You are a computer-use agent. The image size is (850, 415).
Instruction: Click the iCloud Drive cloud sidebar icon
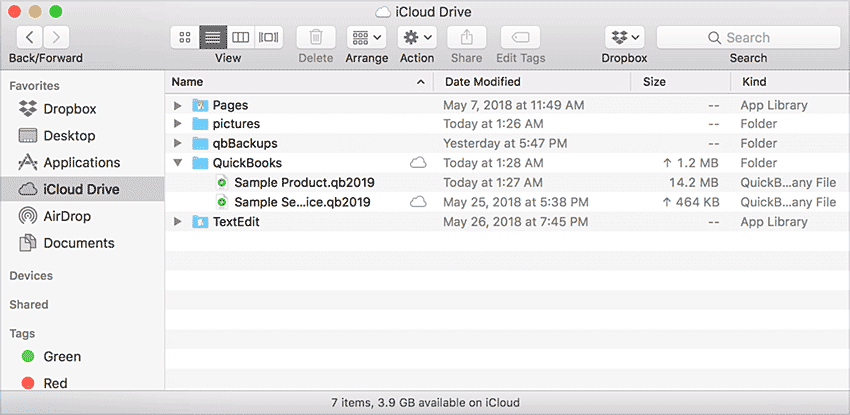pyautogui.click(x=28, y=189)
